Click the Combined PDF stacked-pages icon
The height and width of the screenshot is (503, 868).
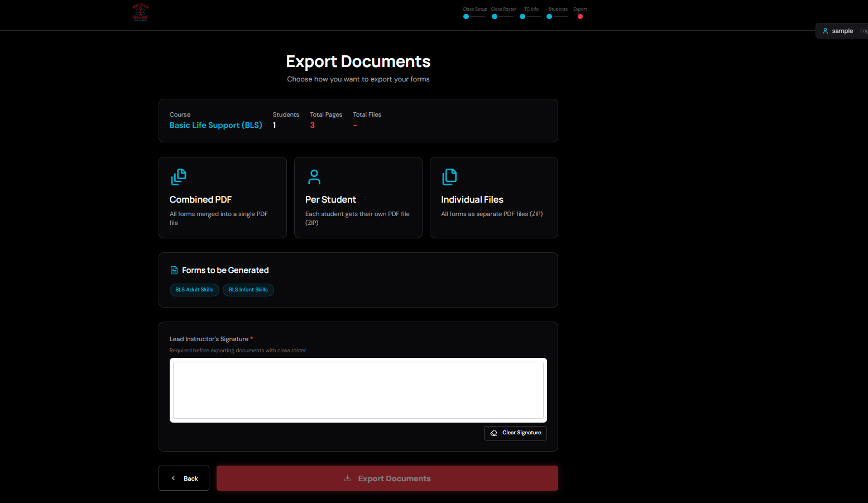tap(179, 177)
